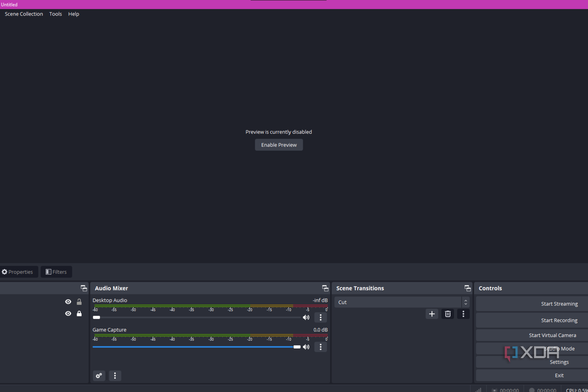Lock the first source row's dim padlock
Image resolution: width=588 pixels, height=392 pixels.
(x=79, y=302)
